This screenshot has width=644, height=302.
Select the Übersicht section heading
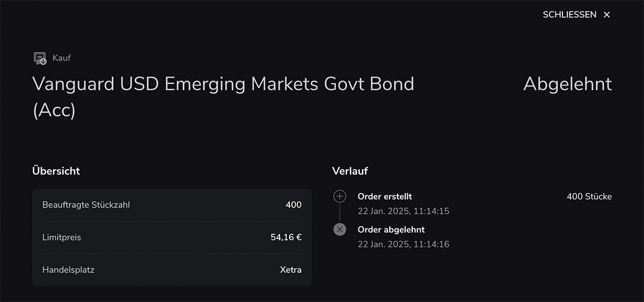[56, 171]
